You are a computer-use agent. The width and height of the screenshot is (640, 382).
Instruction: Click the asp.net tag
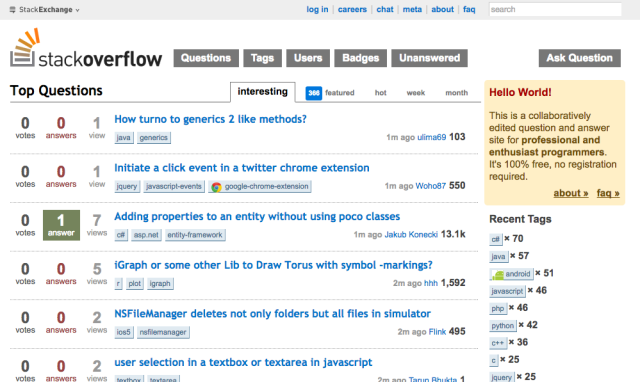click(146, 235)
